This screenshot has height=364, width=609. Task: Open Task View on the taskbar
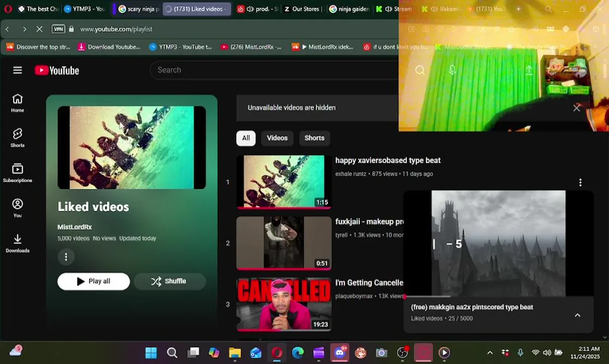click(x=193, y=352)
